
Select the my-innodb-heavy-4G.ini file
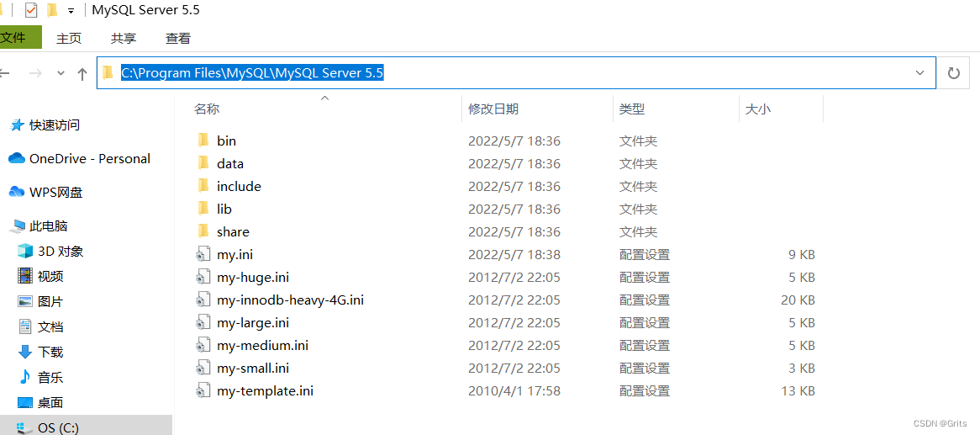(x=290, y=300)
